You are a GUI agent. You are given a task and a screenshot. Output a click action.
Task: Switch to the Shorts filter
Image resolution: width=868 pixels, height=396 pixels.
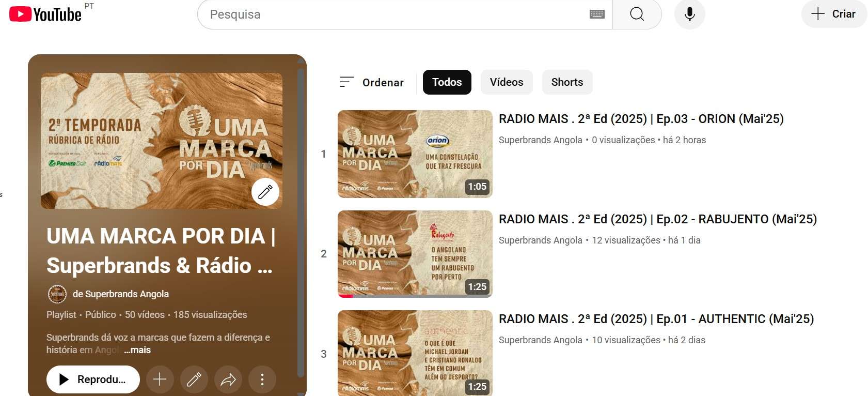click(567, 82)
